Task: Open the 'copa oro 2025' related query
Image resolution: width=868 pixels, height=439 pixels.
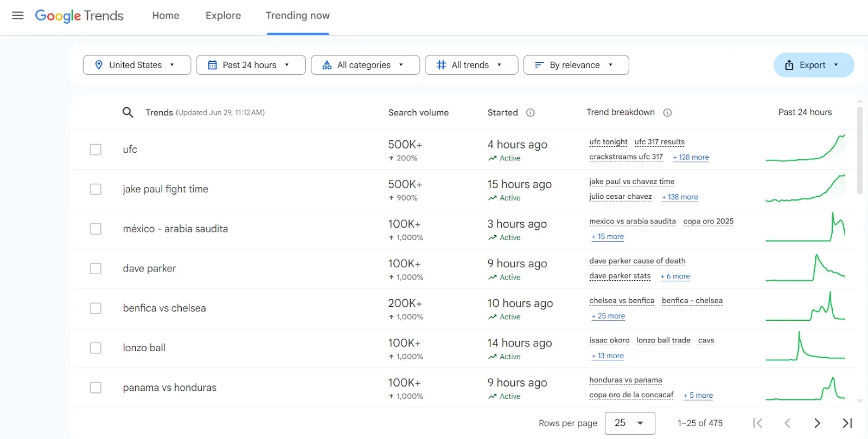Action: 709,221
